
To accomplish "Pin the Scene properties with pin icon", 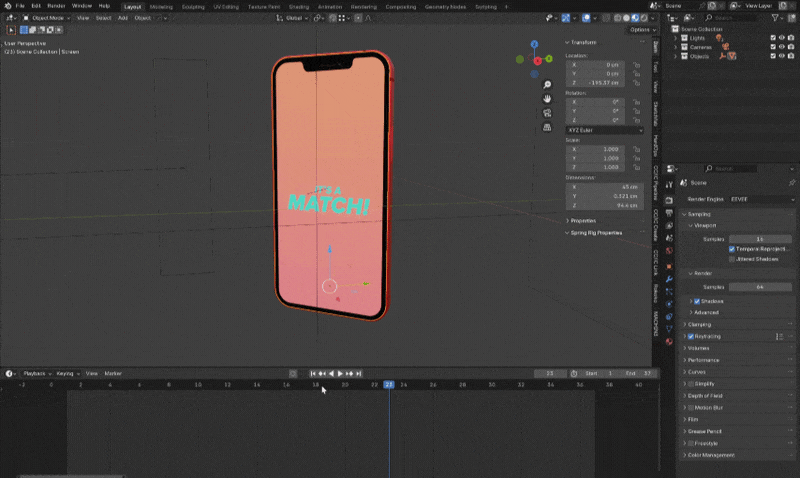I will (791, 183).
